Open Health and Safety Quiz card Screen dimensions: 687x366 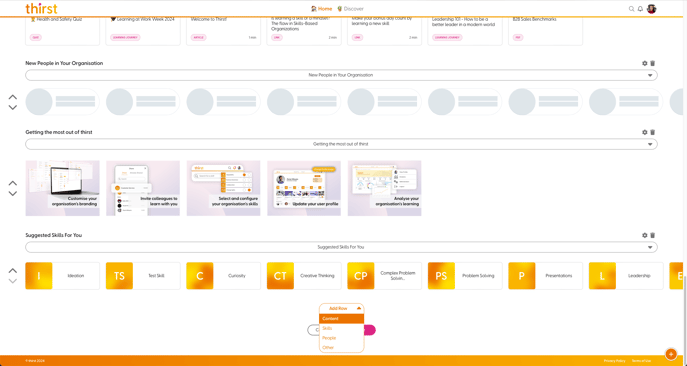(x=62, y=31)
